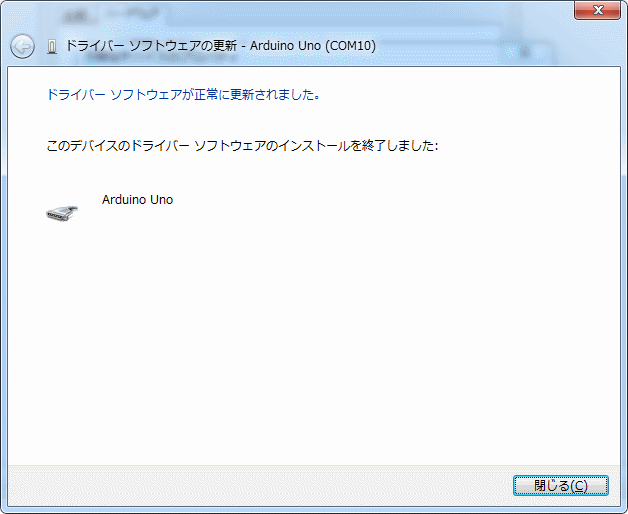This screenshot has height=514, width=628.
Task: Click the blue ドライバー ソフトウェアが正常に更新されました heading
Action: click(183, 95)
